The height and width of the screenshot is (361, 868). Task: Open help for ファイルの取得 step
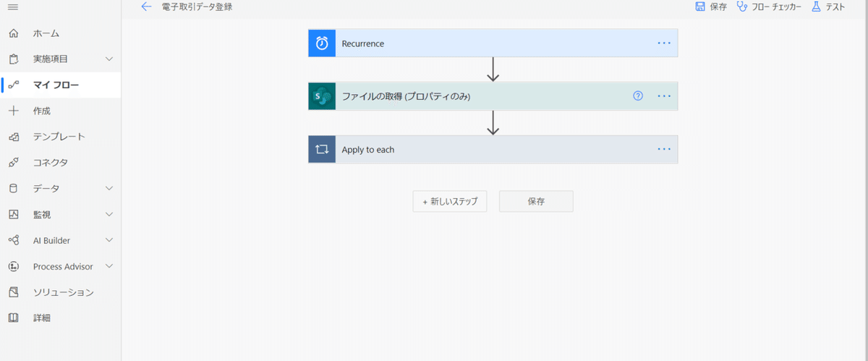pyautogui.click(x=638, y=96)
